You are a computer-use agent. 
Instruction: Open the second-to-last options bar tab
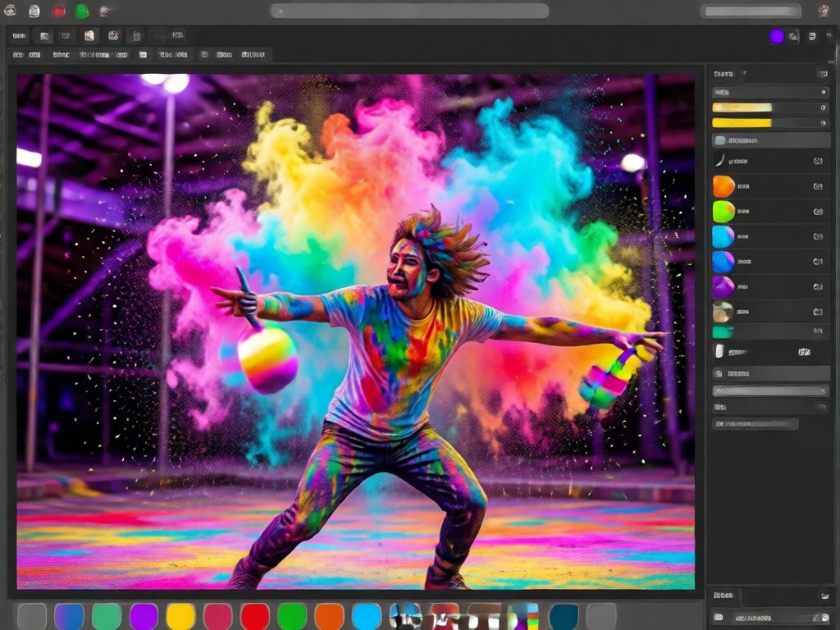point(224,55)
